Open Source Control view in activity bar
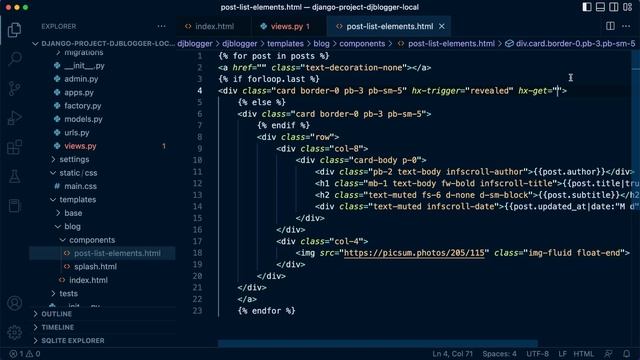The image size is (640, 360). 14,88
